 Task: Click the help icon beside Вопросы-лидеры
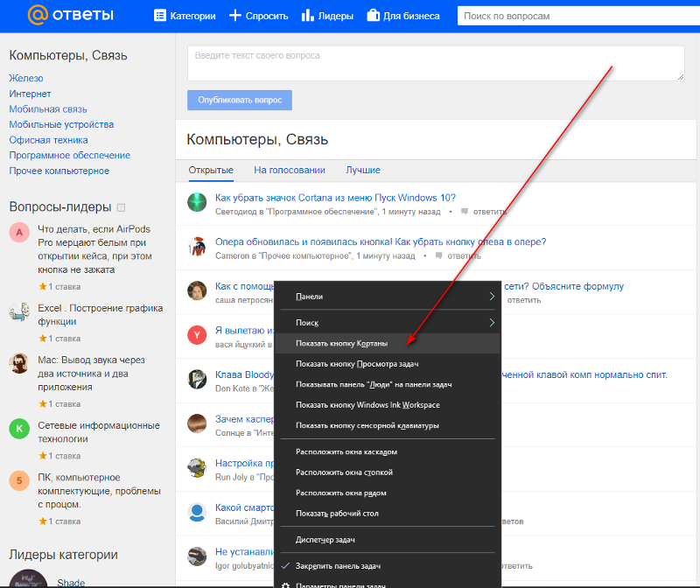coord(121,207)
